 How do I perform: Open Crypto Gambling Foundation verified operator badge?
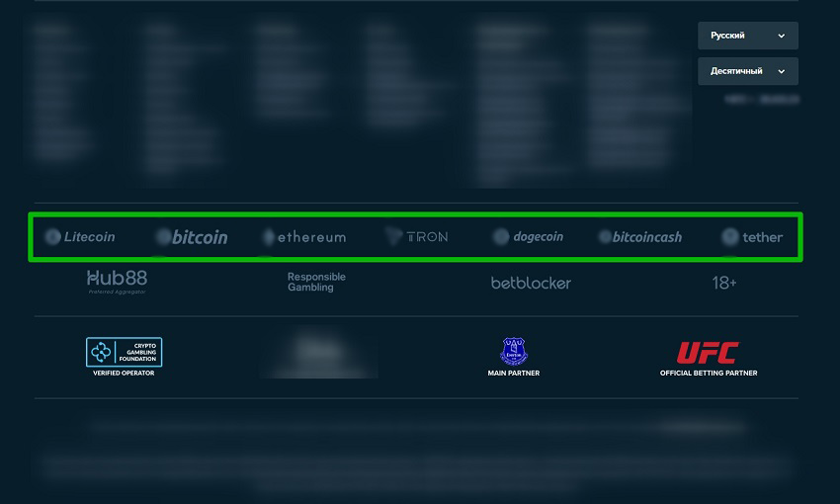(x=124, y=357)
